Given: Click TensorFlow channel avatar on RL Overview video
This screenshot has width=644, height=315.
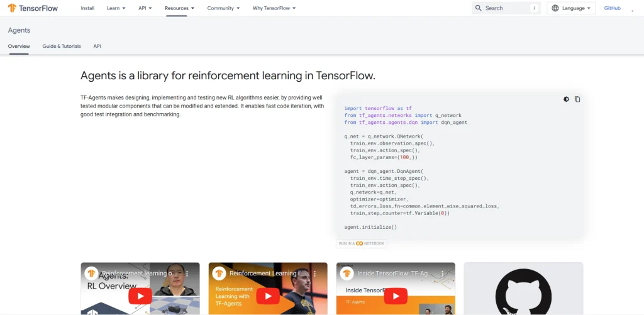Looking at the screenshot, I should pyautogui.click(x=91, y=273).
